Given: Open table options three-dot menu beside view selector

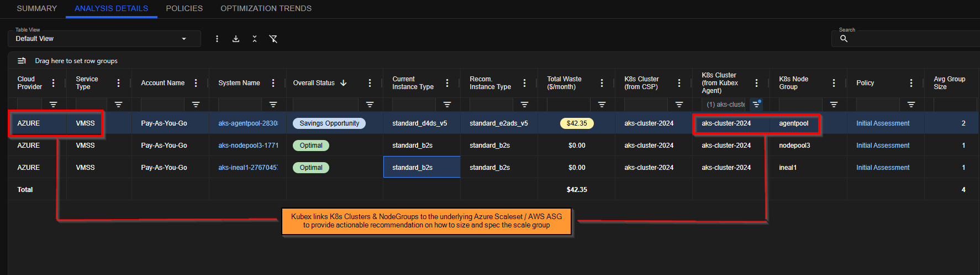Looking at the screenshot, I should point(217,39).
